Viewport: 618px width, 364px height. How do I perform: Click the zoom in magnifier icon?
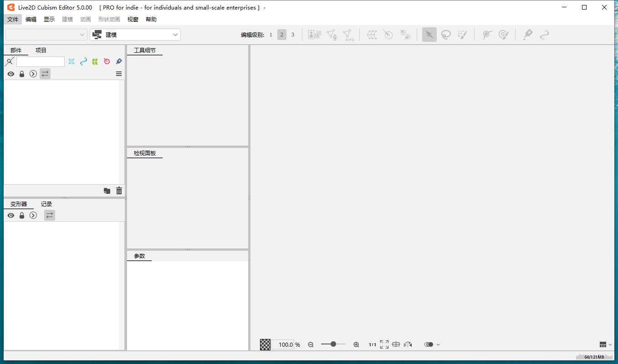(x=357, y=344)
